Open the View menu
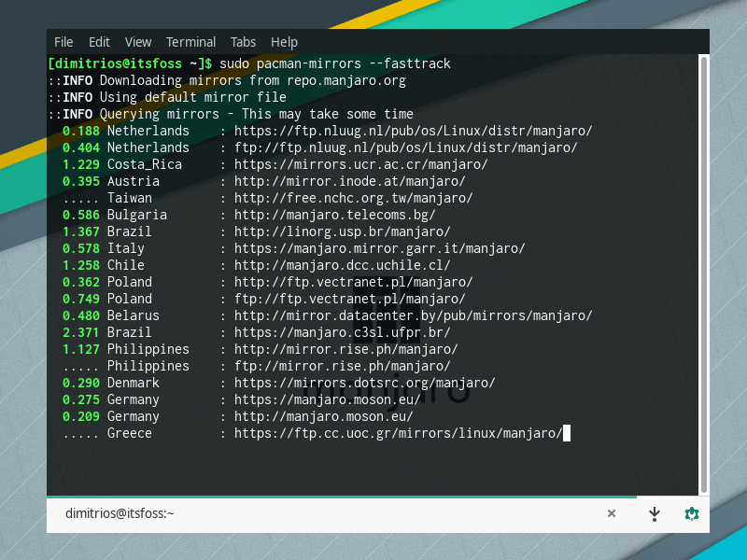This screenshot has width=747, height=560. pyautogui.click(x=138, y=42)
